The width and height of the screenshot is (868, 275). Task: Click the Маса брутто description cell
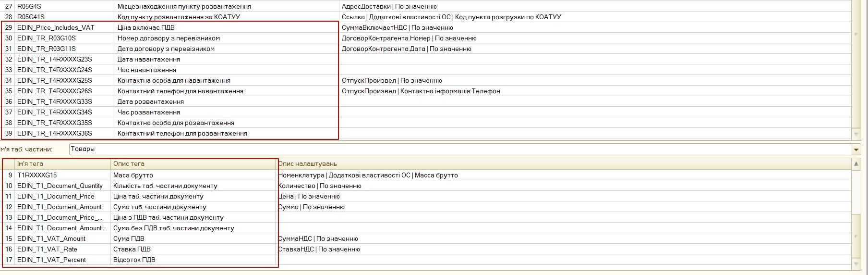click(x=193, y=175)
